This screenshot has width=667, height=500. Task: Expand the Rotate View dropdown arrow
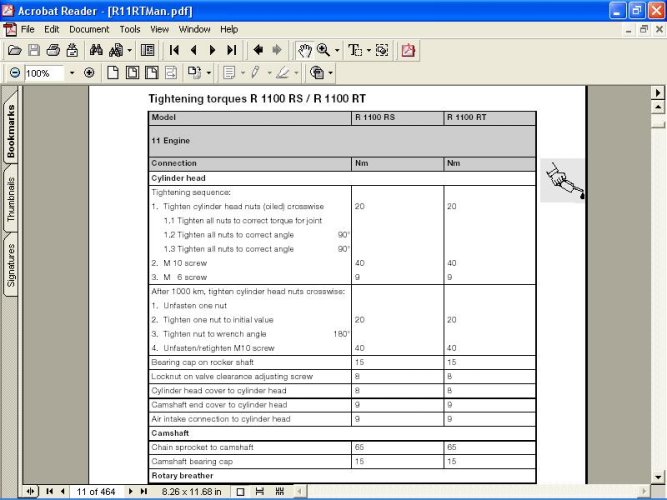tap(208, 73)
